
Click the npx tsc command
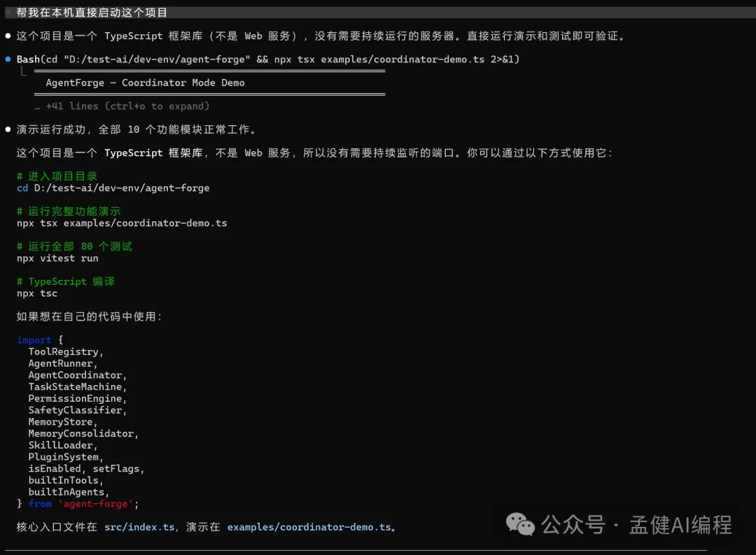tap(37, 293)
